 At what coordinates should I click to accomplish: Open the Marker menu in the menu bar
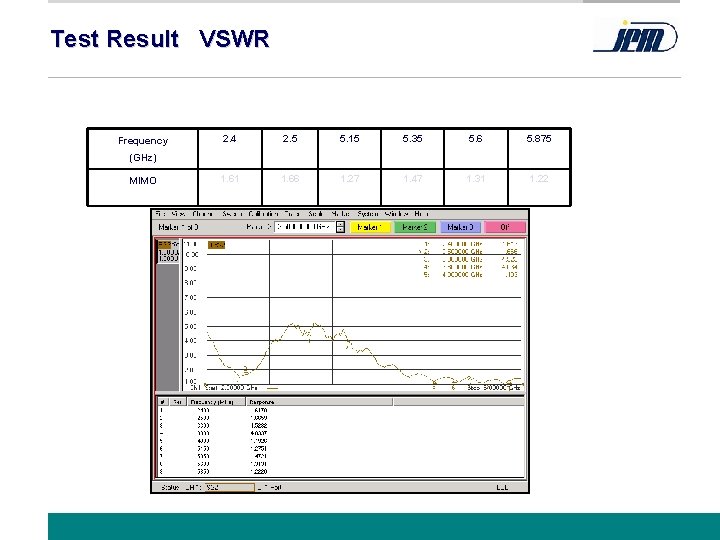tap(340, 214)
